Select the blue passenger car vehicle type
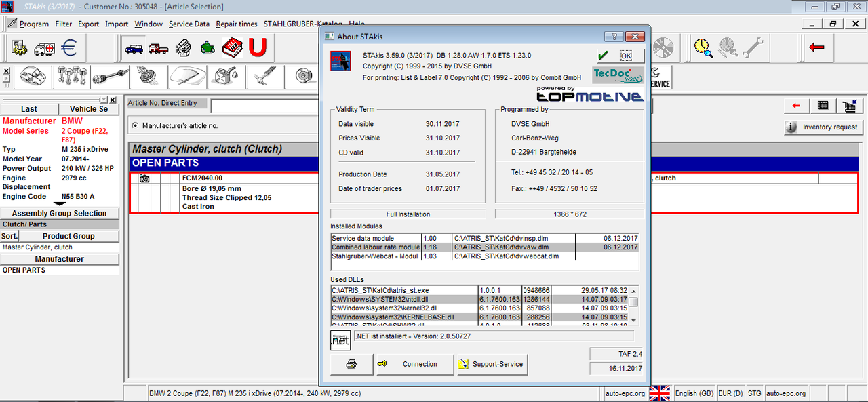868x402 pixels. 134,48
